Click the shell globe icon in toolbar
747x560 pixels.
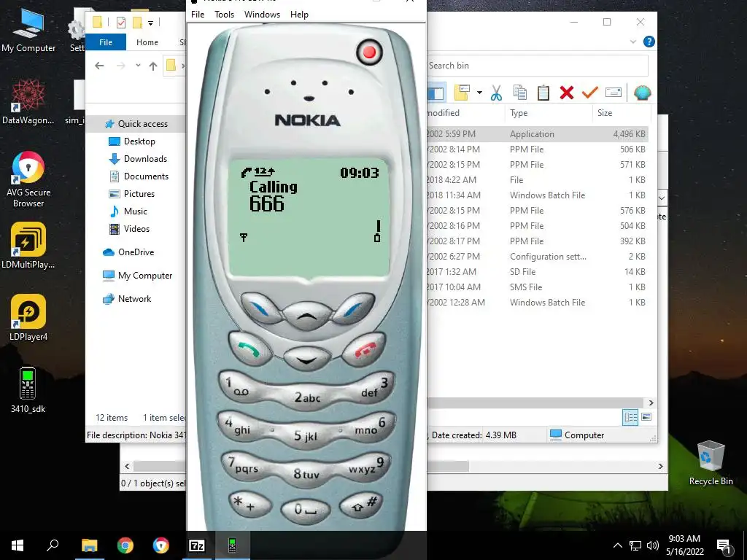click(642, 93)
